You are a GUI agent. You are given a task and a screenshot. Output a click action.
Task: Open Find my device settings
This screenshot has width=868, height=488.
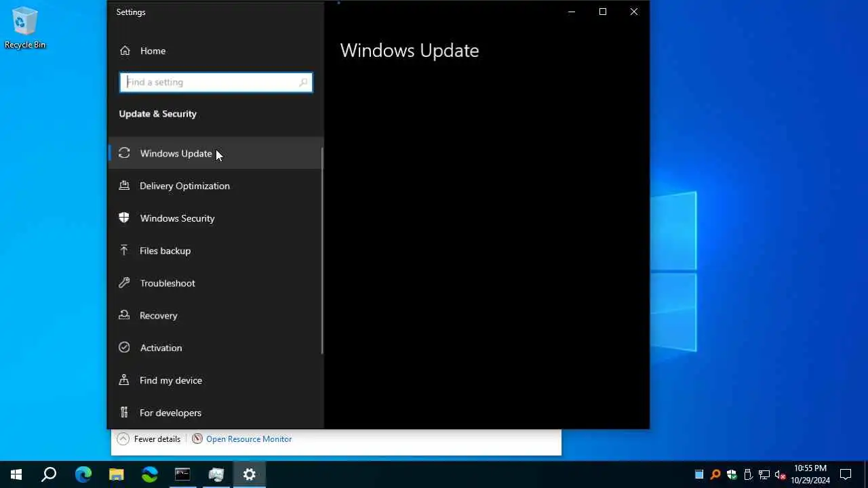(x=216, y=380)
